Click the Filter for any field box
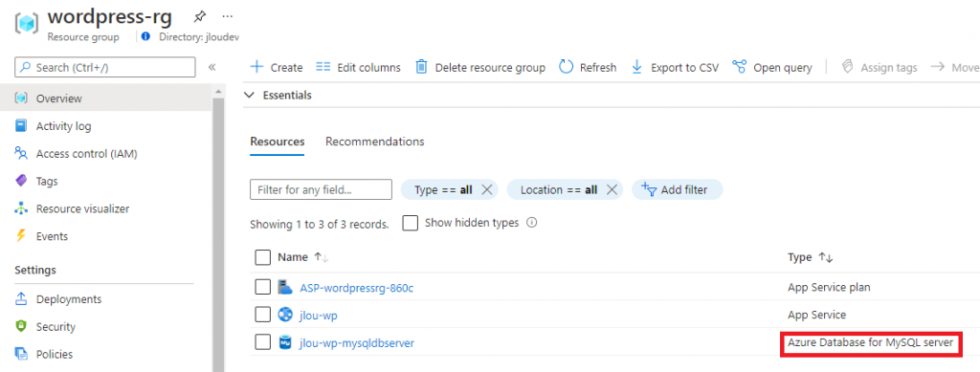This screenshot has width=980, height=372. point(321,189)
